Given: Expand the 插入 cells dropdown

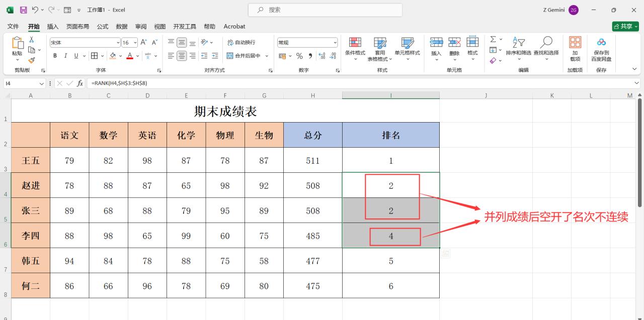Looking at the screenshot, I should tap(436, 59).
